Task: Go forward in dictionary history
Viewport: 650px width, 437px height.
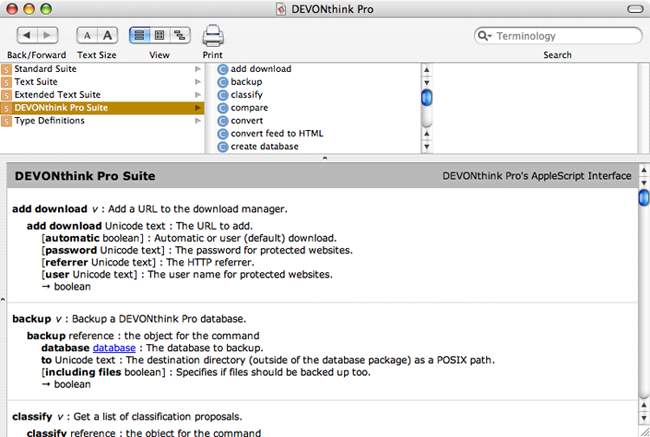Action: [48, 35]
